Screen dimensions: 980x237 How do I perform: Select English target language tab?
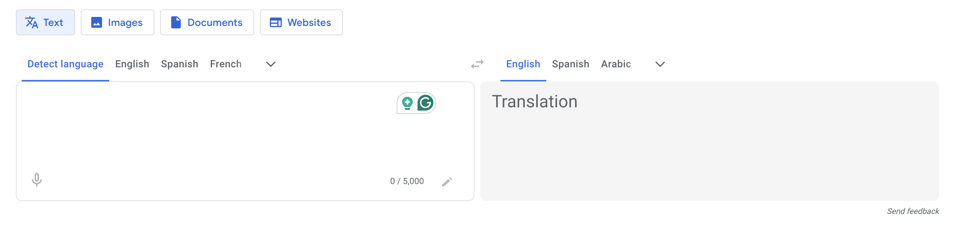[x=523, y=64]
